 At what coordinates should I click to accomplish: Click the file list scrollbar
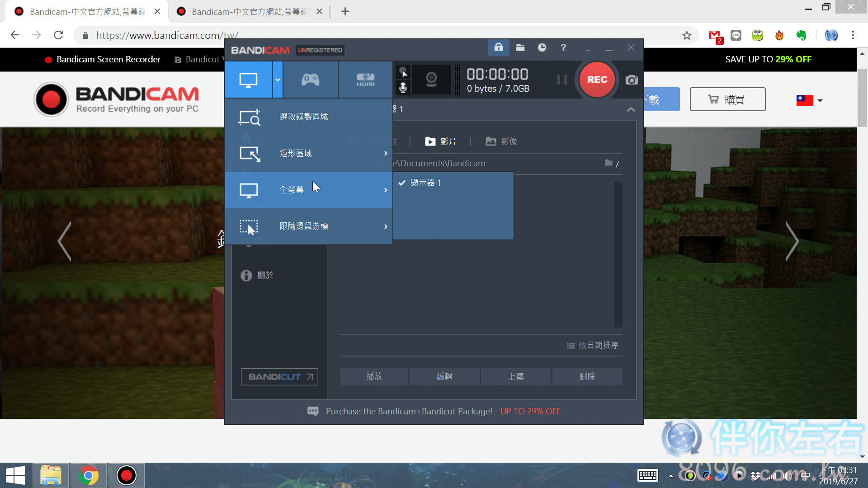click(x=618, y=254)
